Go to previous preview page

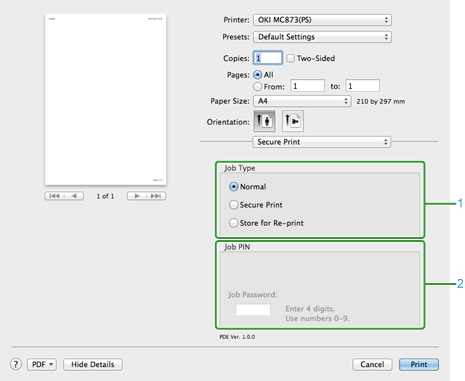(74, 196)
